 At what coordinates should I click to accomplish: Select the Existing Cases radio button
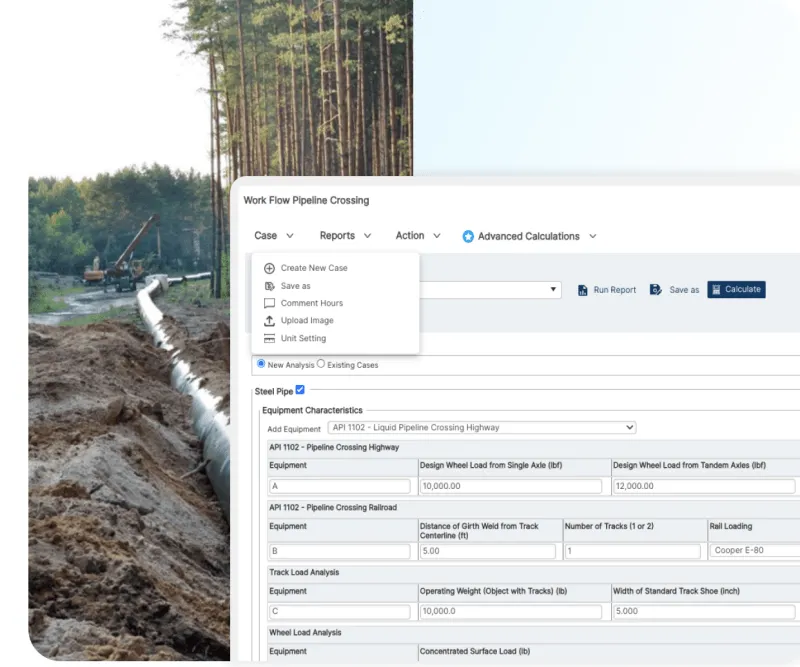(321, 364)
